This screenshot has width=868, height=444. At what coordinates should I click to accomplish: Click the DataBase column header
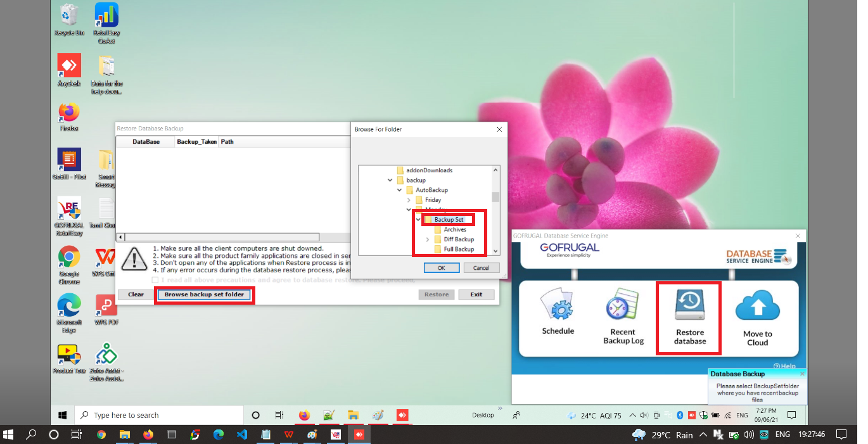coord(146,142)
